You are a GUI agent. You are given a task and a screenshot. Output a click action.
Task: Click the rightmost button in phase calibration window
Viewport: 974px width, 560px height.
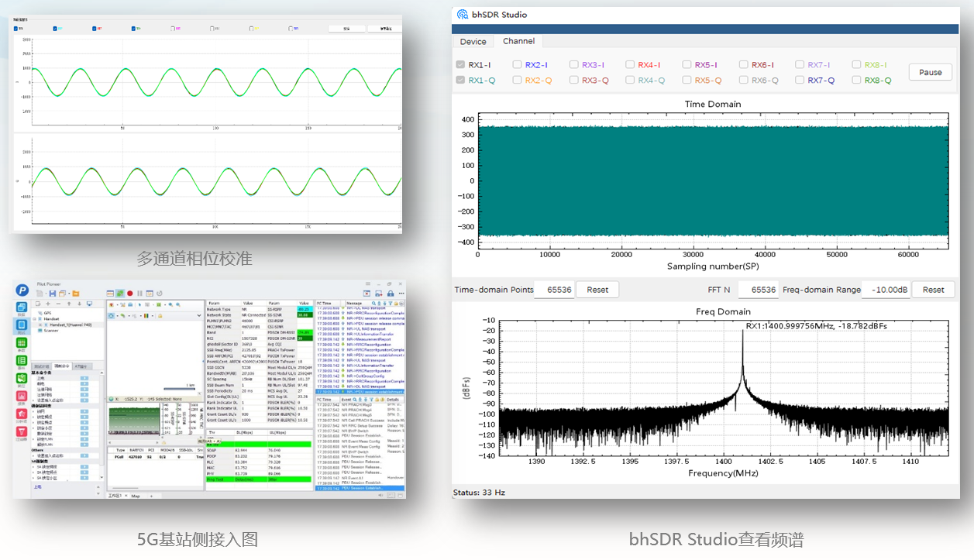point(385,29)
